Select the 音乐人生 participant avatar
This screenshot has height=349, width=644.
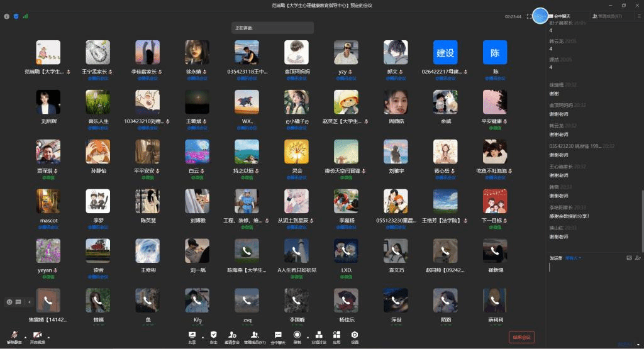click(x=97, y=102)
